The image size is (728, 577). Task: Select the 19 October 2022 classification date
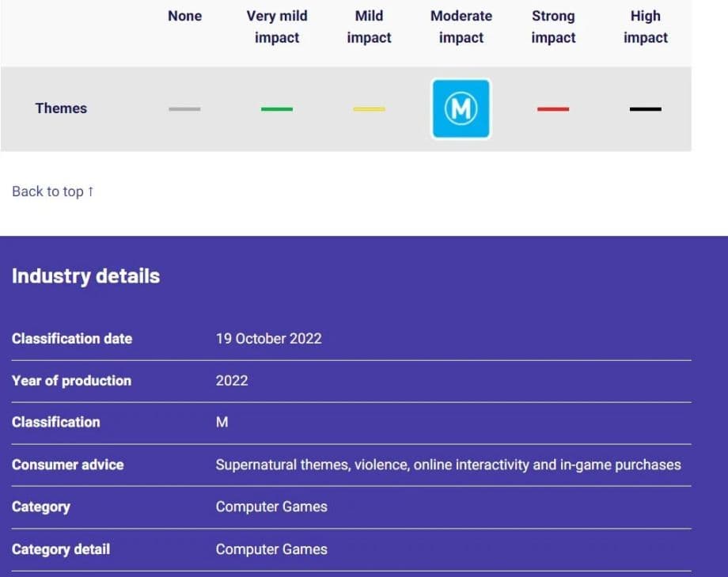pyautogui.click(x=269, y=339)
